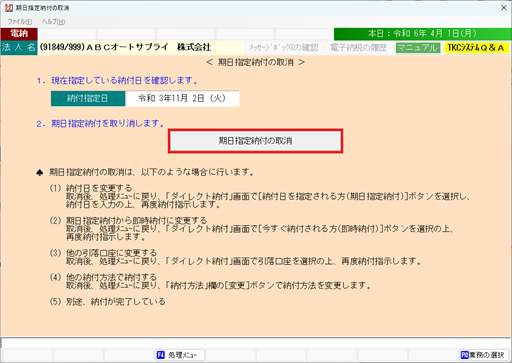Click the heading < 期日指定納付の取消 >
The width and height of the screenshot is (512, 363).
(x=255, y=62)
